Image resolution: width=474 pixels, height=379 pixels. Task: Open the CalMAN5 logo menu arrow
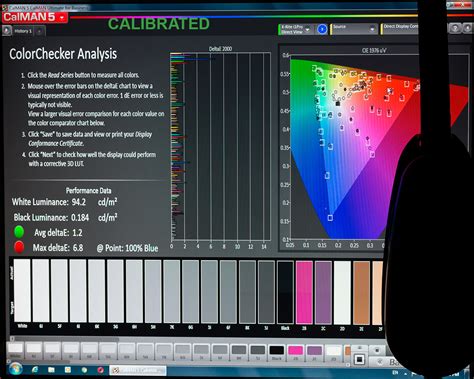tap(62, 17)
